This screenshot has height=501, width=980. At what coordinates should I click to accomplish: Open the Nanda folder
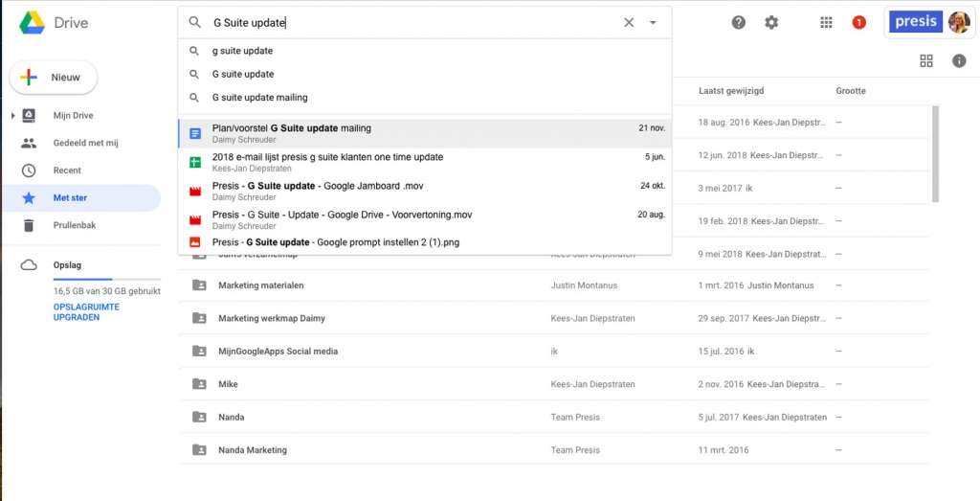[x=232, y=418]
